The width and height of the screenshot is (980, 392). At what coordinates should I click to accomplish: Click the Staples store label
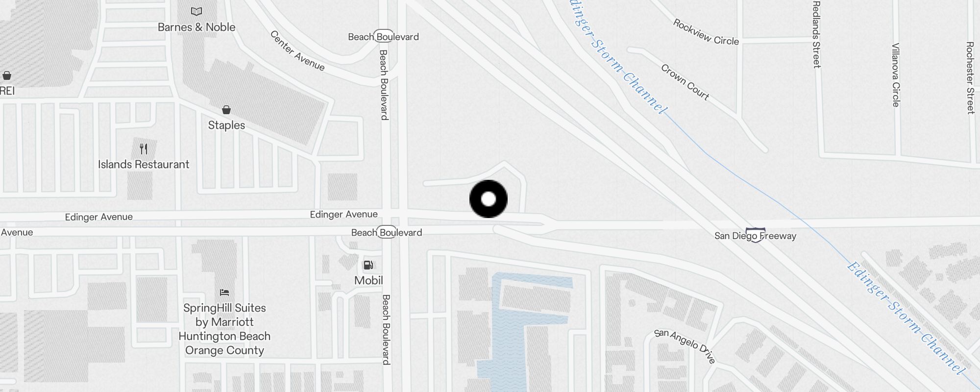point(226,125)
